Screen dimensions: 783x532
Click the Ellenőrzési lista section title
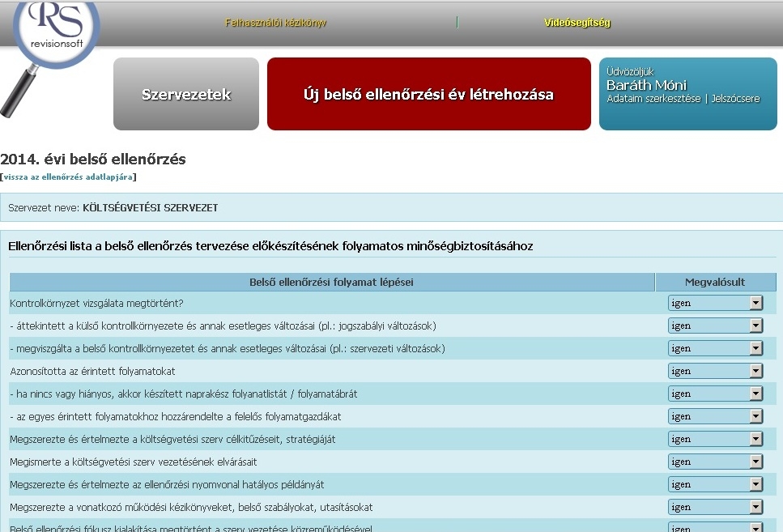pos(270,246)
